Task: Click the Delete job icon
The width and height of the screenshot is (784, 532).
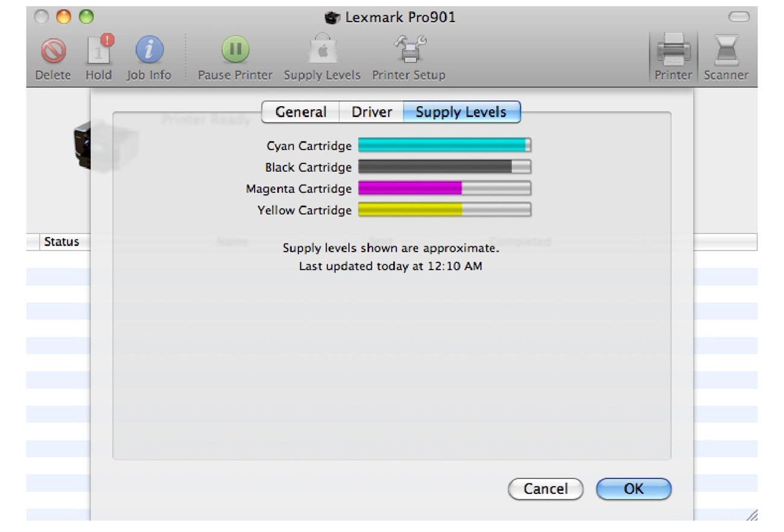Action: click(x=53, y=51)
